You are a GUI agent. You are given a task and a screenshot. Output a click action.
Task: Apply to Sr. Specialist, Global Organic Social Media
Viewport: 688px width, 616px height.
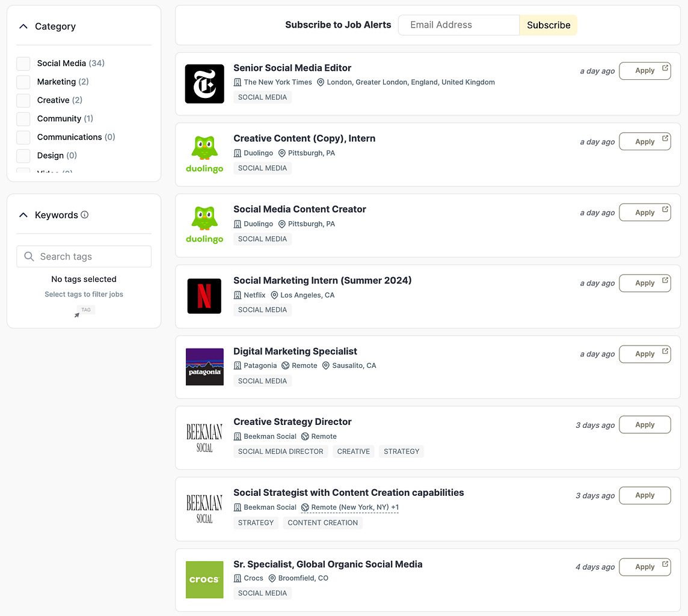(645, 567)
